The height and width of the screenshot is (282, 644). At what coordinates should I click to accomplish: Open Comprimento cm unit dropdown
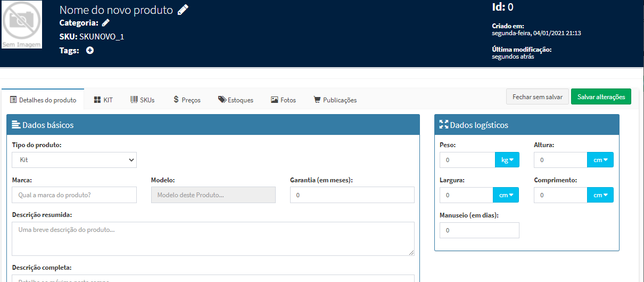(600, 195)
